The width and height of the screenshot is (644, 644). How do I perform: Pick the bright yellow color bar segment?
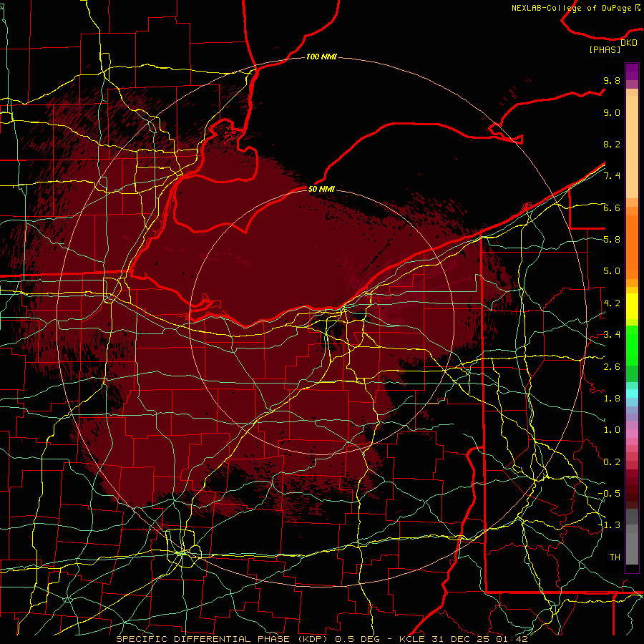632,306
